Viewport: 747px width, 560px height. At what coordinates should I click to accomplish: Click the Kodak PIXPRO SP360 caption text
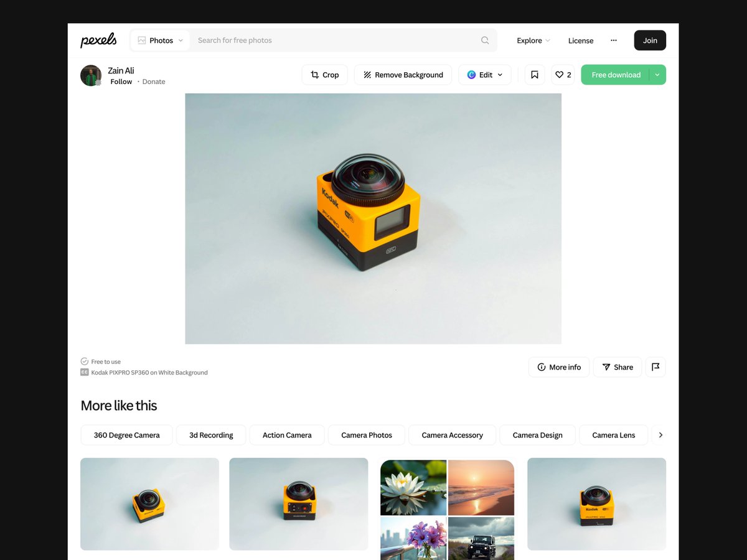149,373
